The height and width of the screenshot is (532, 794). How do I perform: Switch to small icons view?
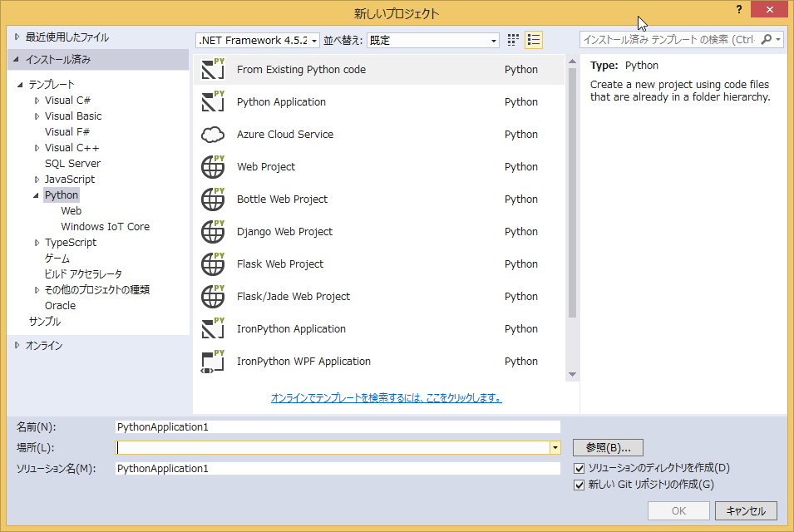coord(513,40)
